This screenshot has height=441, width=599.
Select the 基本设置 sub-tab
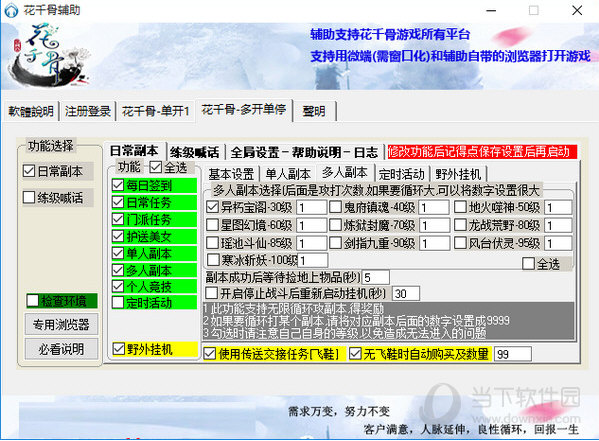(x=231, y=174)
